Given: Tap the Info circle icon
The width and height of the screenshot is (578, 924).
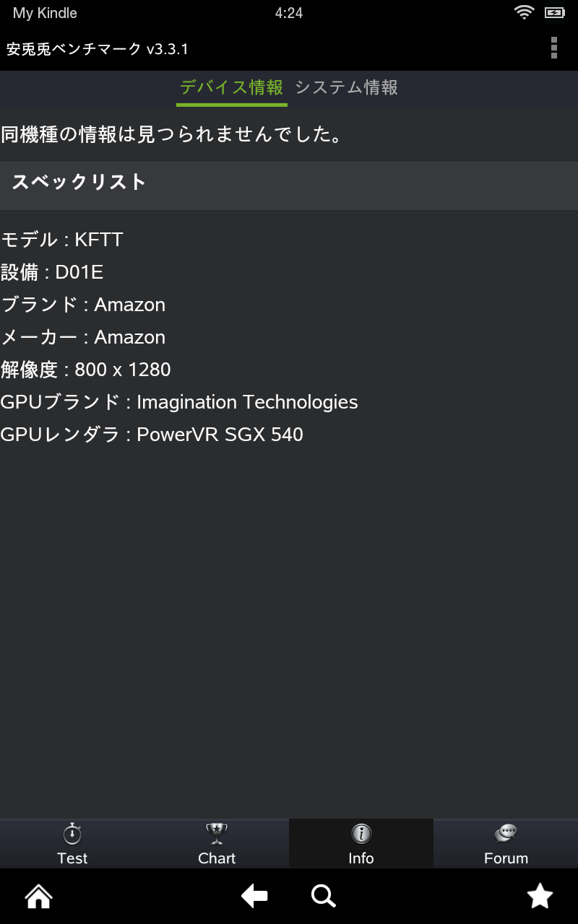Looking at the screenshot, I should click(x=361, y=834).
